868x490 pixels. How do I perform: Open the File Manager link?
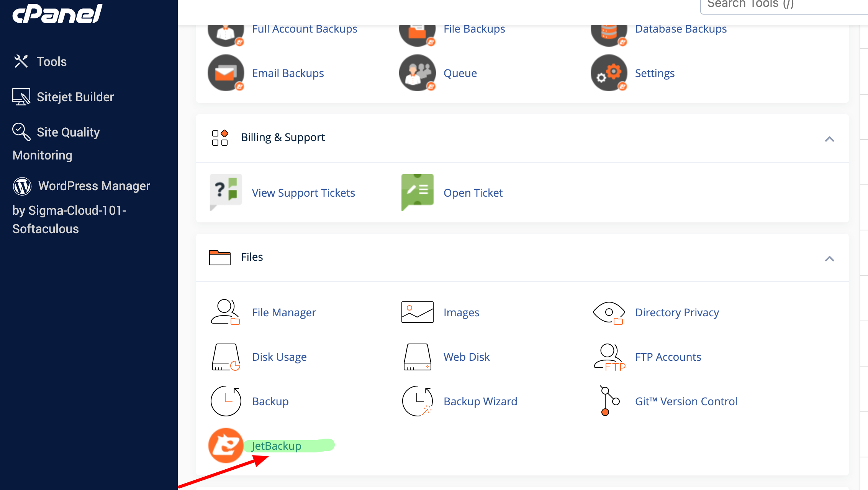point(284,312)
